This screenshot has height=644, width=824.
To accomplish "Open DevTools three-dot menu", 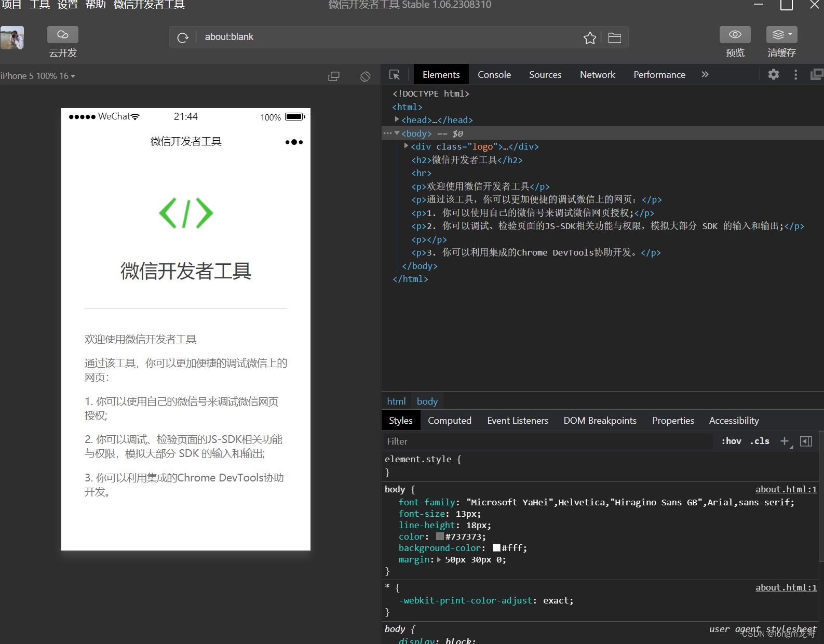I will [x=795, y=75].
